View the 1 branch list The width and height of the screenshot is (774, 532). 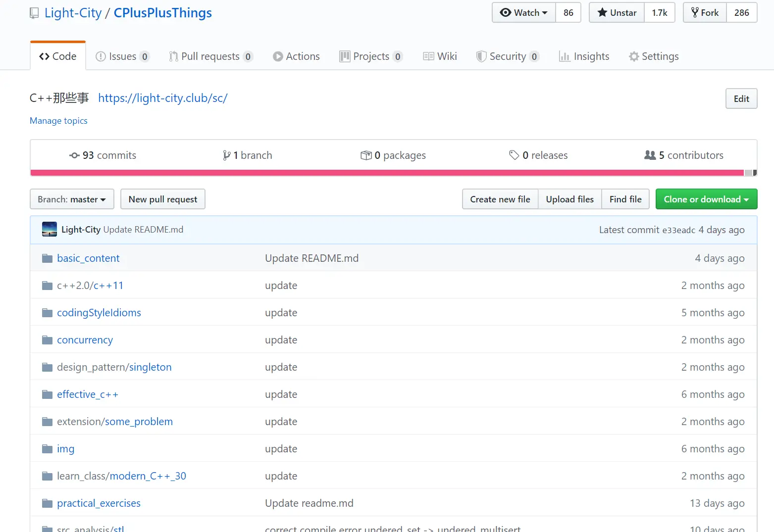coord(248,155)
